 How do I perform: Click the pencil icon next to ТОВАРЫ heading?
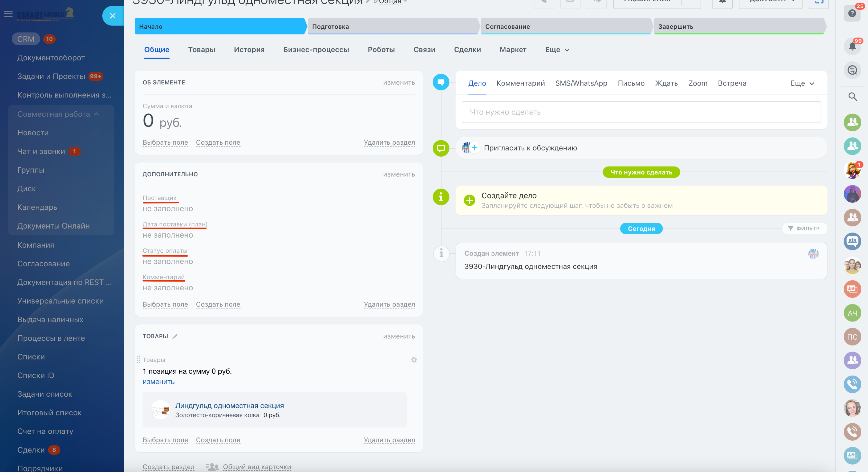pos(175,336)
